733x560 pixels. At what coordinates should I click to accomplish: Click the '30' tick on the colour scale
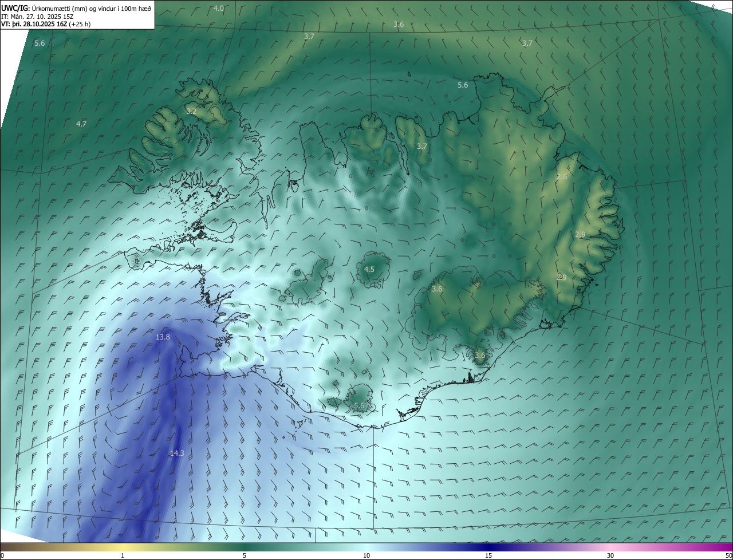pos(610,555)
